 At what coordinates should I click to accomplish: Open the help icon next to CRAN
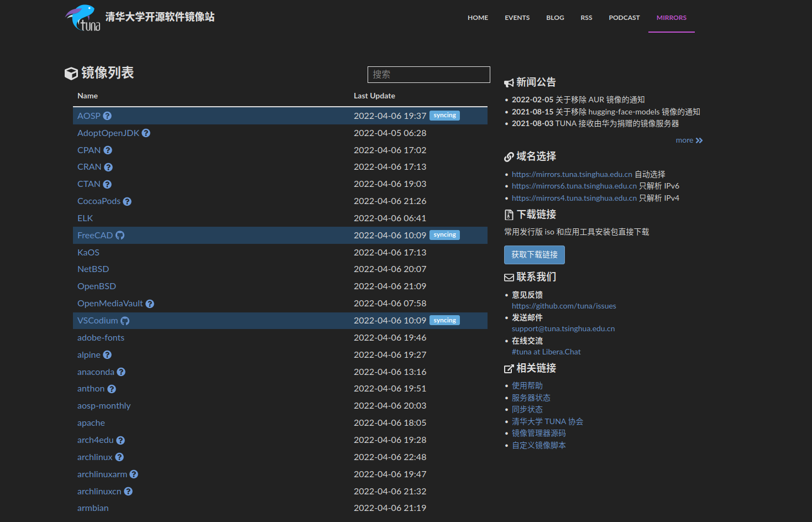click(108, 167)
